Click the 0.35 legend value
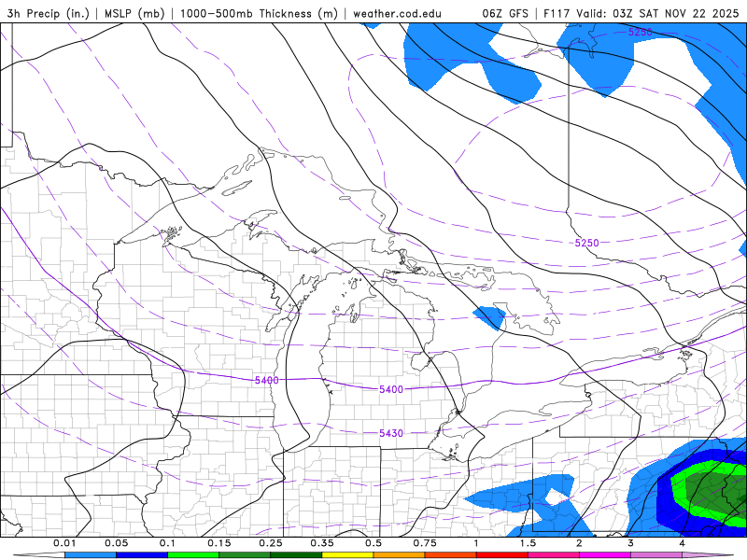This screenshot has height=560, width=747. [322, 543]
